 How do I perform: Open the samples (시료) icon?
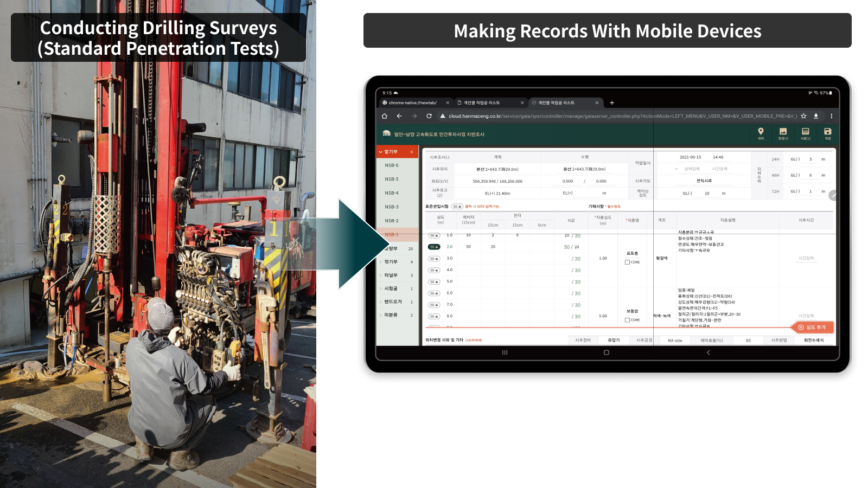[x=805, y=133]
